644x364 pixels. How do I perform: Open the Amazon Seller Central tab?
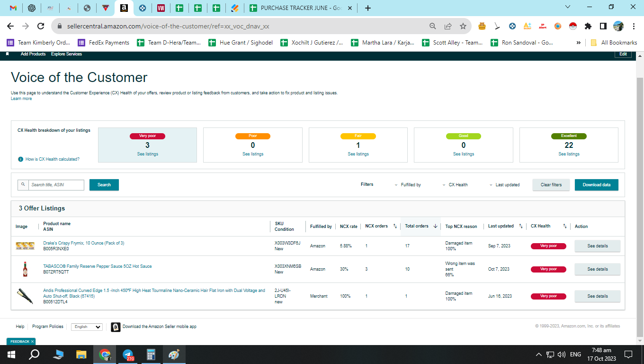pos(124,8)
